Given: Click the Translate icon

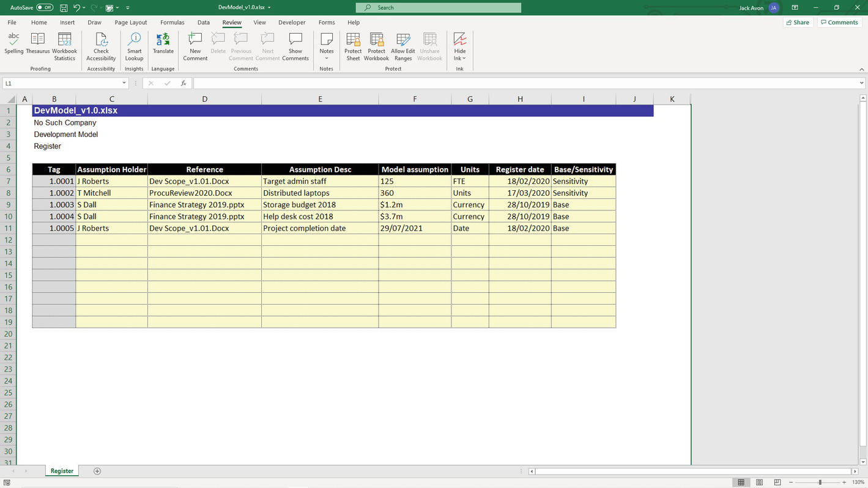Looking at the screenshot, I should click(x=163, y=44).
